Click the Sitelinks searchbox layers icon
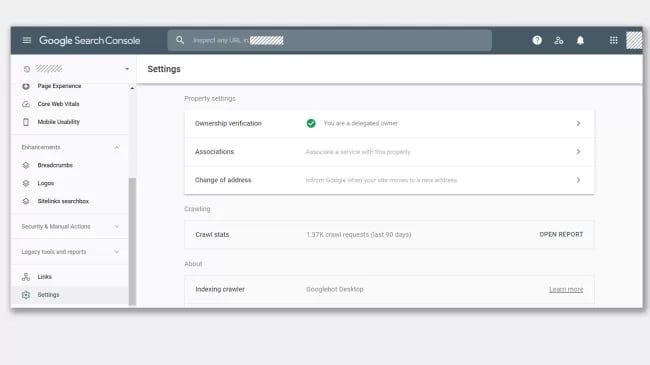This screenshot has height=365, width=650. point(26,201)
